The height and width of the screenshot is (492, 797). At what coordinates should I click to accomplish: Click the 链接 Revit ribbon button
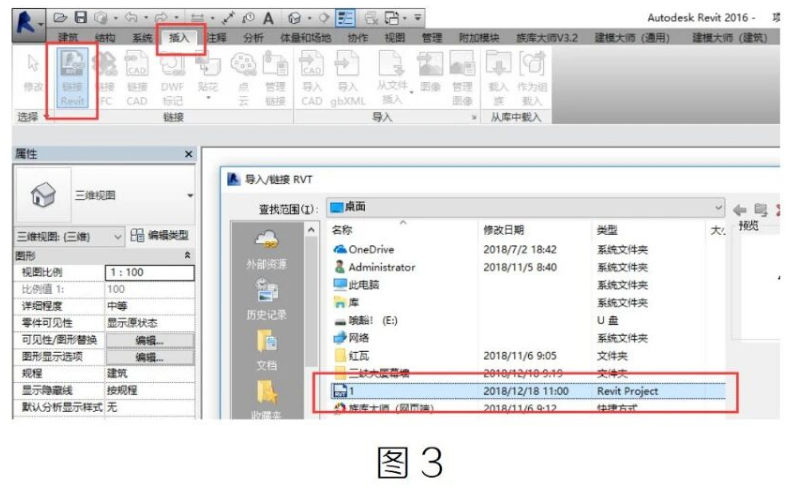click(72, 78)
